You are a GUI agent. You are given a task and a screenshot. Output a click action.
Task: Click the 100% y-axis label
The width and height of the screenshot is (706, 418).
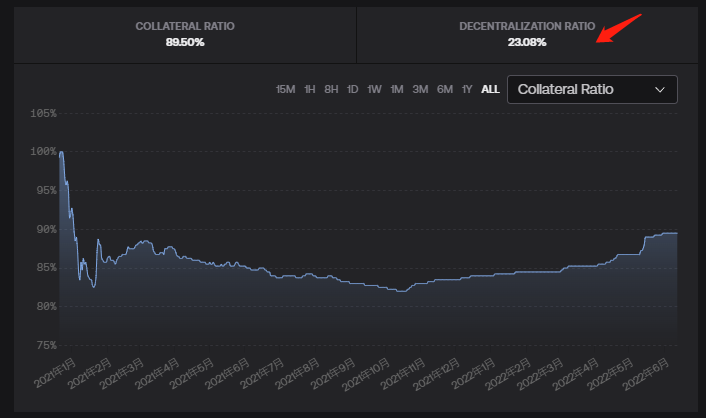44,152
